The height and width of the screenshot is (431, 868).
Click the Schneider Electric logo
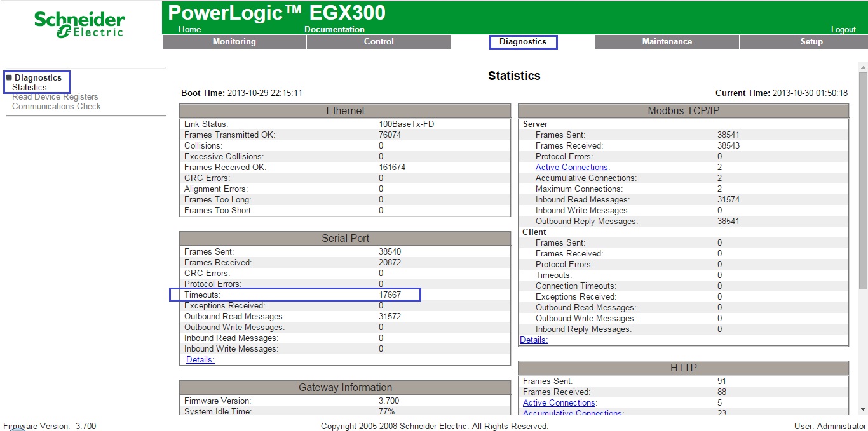coord(79,25)
